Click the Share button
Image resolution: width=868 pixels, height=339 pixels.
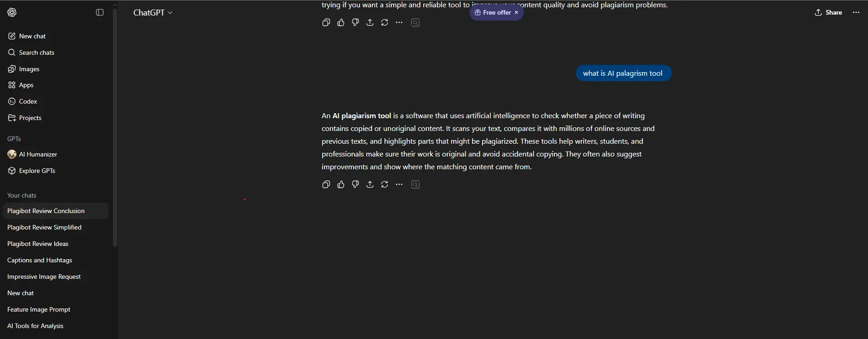(x=828, y=12)
